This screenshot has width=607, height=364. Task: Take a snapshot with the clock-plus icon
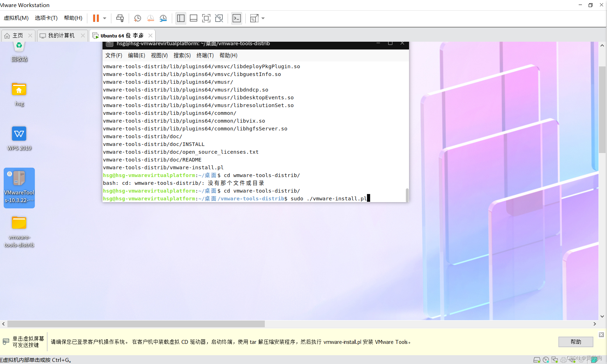(138, 18)
